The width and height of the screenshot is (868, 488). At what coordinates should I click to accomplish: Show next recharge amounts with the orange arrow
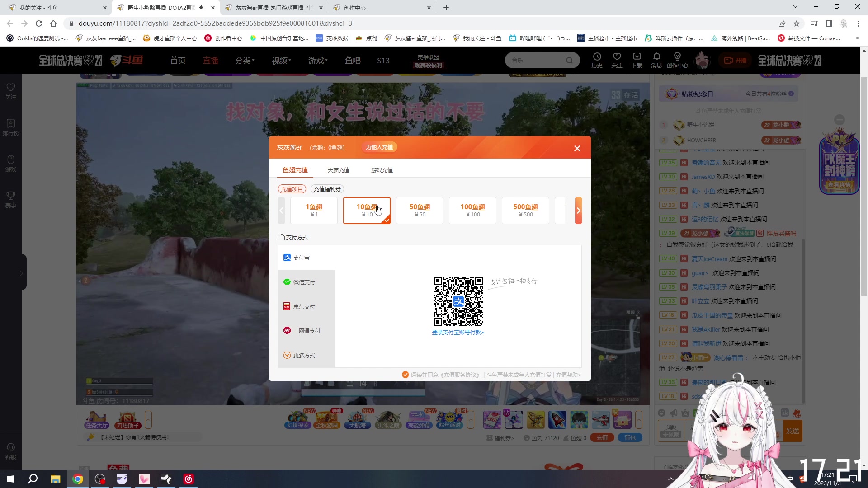[x=578, y=211]
